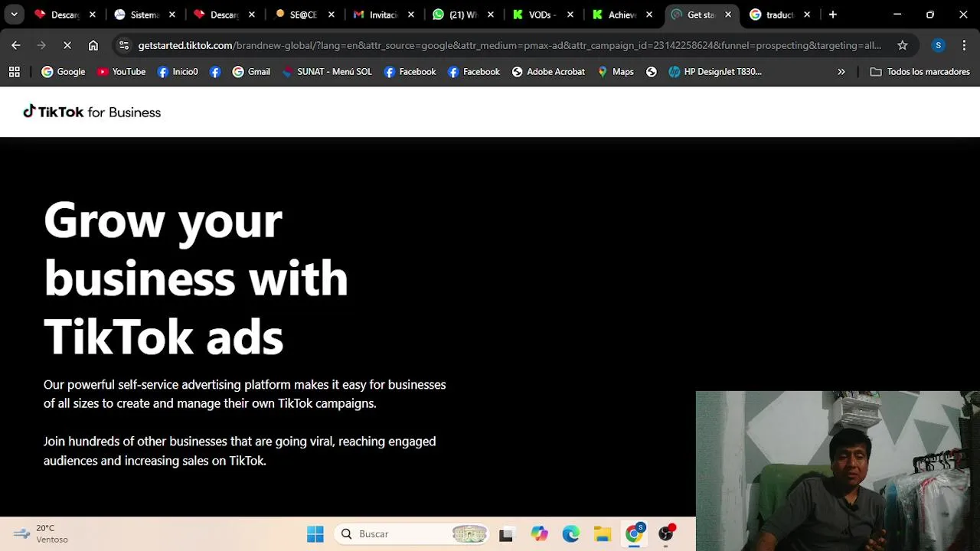Stop loading the page
This screenshot has width=980, height=551.
[x=67, y=45]
